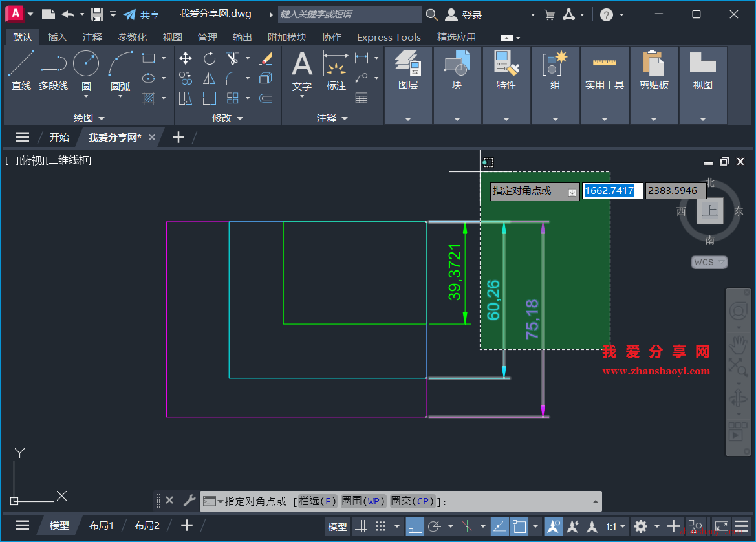Viewport: 756px width, 542px height.
Task: Open the WCS coordinate system dropdown
Action: [709, 262]
